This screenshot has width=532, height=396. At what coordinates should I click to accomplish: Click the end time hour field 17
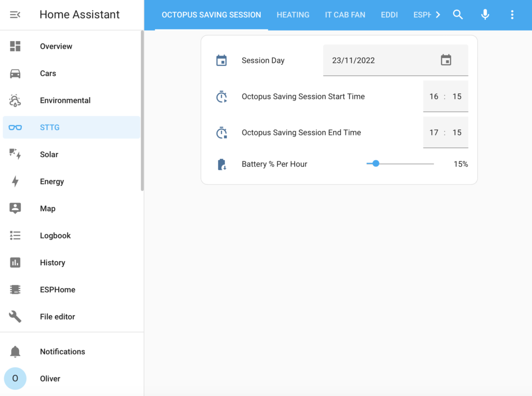point(434,132)
